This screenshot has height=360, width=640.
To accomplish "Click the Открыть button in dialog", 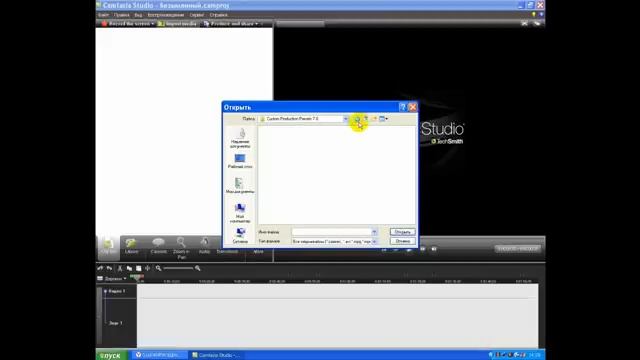I will [402, 232].
